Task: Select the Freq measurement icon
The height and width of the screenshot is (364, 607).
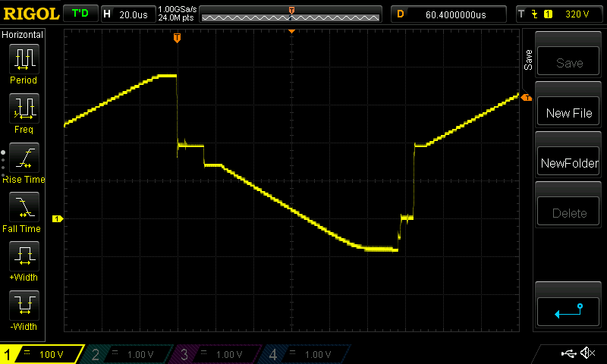Action: (x=24, y=108)
